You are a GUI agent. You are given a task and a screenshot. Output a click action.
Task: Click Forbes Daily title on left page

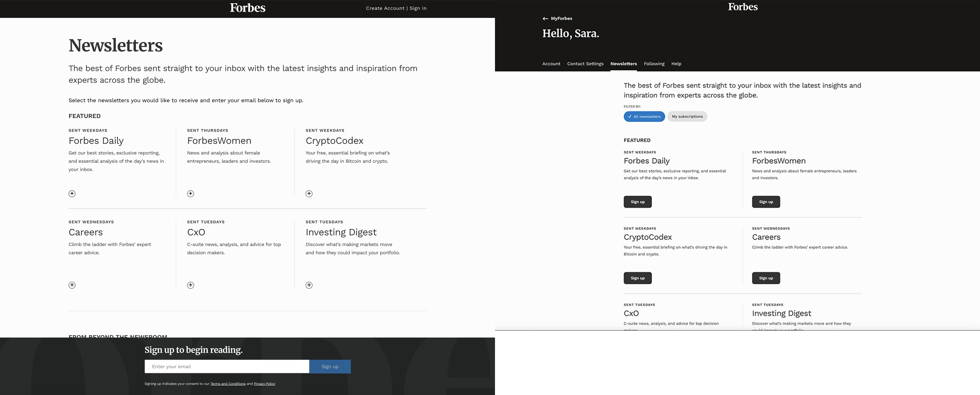(x=96, y=141)
